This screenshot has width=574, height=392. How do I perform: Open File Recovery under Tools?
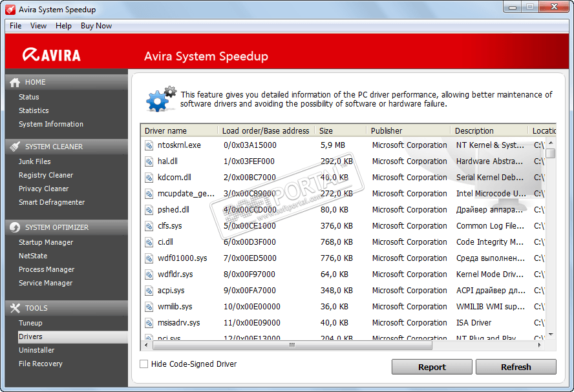[x=41, y=364]
